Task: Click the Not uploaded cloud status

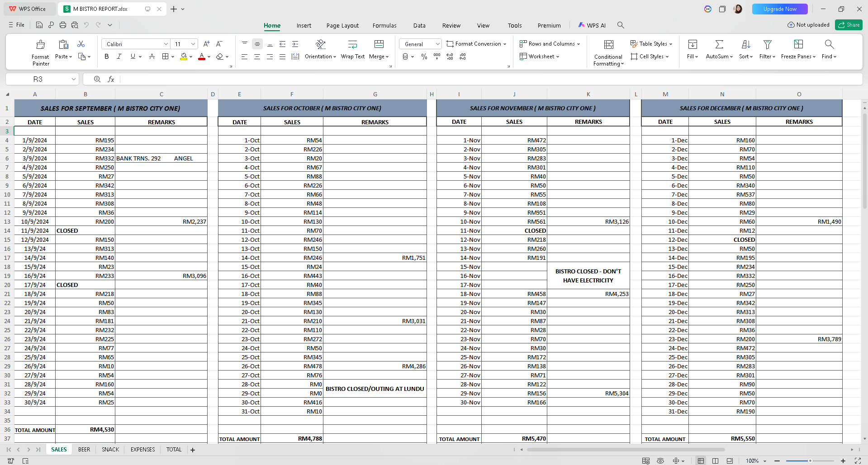Action: click(808, 25)
